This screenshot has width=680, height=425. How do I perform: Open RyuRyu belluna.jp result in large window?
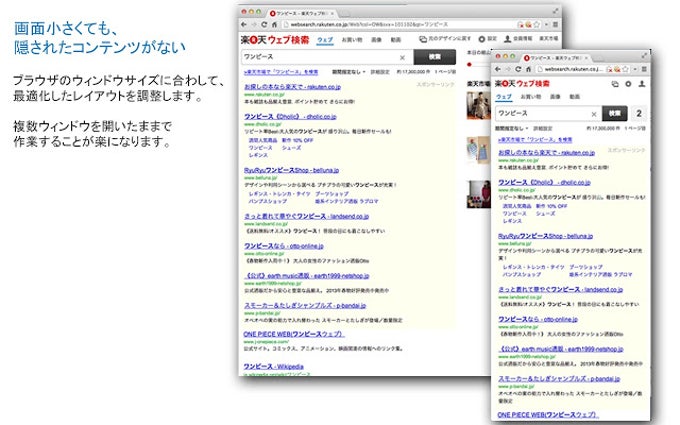tap(291, 170)
